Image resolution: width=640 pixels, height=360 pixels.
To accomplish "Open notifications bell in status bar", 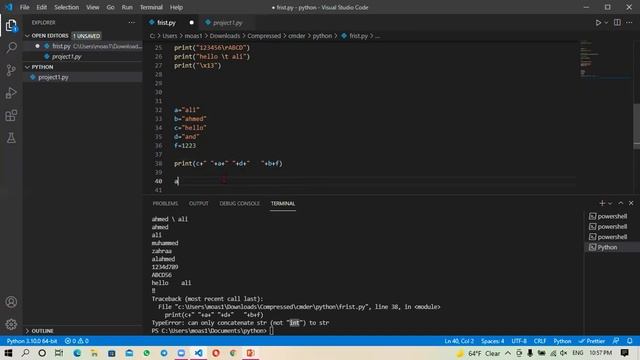I will tap(630, 341).
